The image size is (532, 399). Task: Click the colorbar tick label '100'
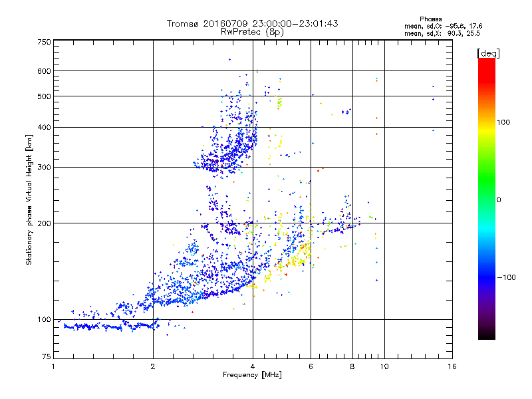click(503, 122)
